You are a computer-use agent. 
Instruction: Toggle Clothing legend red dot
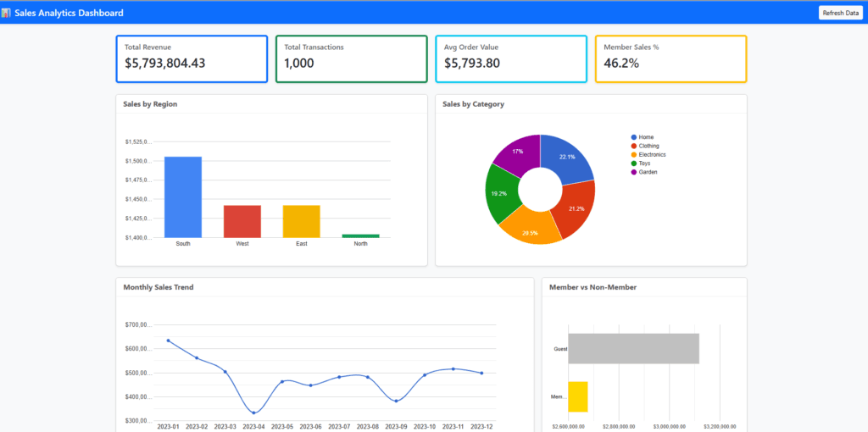634,146
